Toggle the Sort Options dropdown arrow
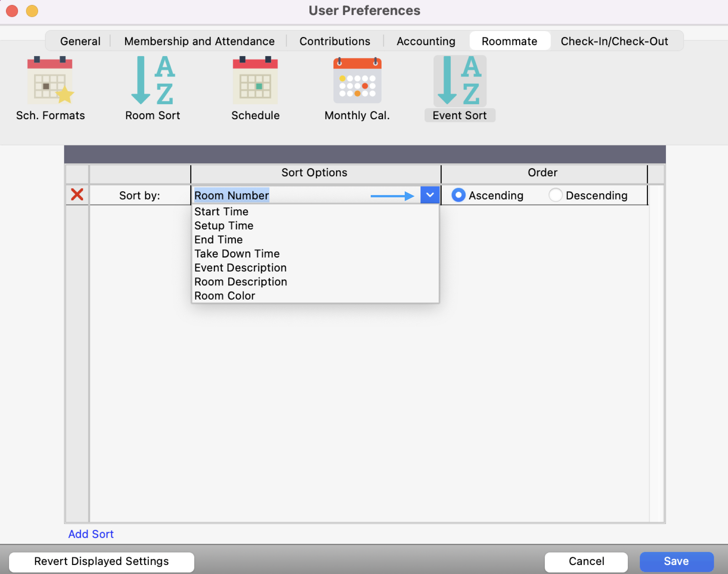The height and width of the screenshot is (574, 728). pyautogui.click(x=430, y=195)
